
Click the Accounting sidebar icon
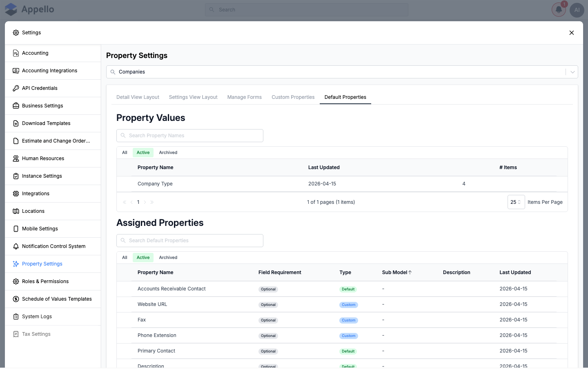click(x=16, y=53)
